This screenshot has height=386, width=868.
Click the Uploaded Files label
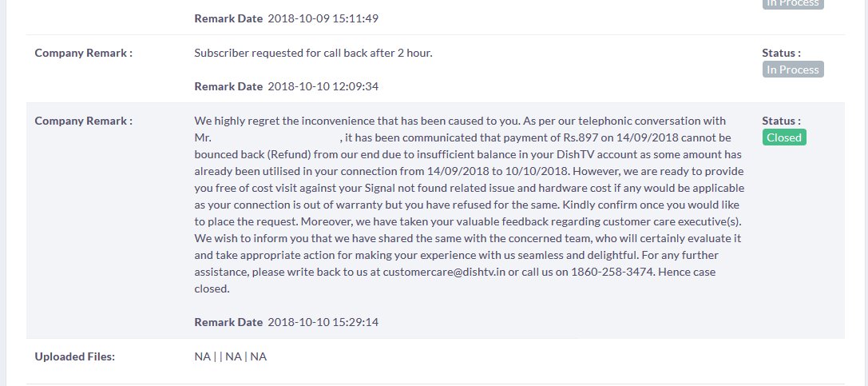(75, 356)
